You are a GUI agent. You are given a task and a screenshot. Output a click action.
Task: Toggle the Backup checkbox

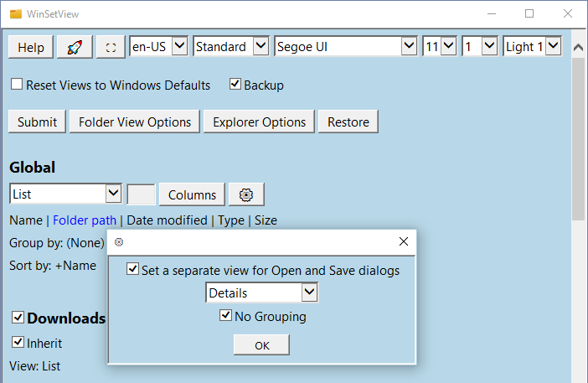[x=235, y=84]
